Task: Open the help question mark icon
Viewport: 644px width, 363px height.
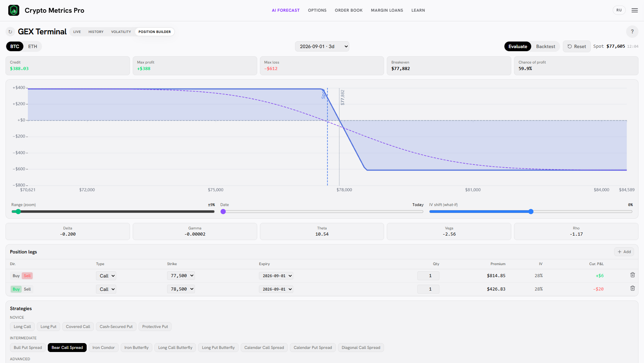Action: tap(632, 32)
